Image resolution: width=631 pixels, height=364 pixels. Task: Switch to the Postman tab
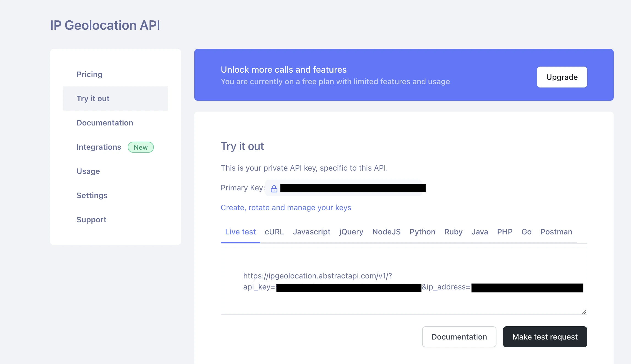[556, 232]
